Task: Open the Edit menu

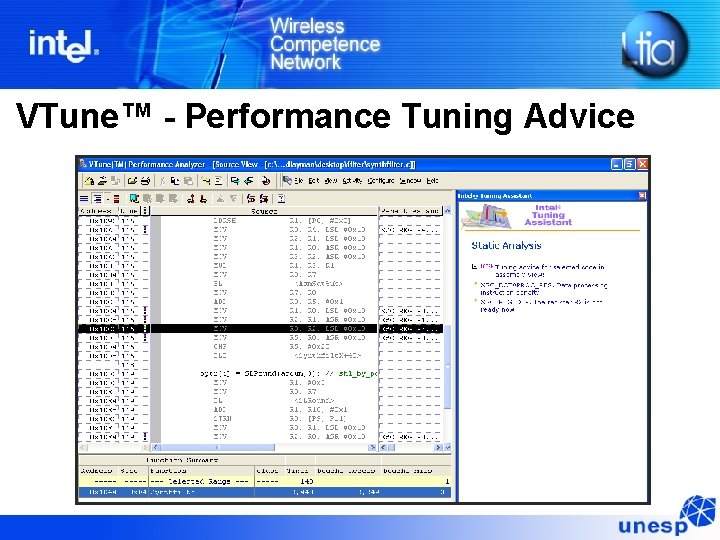Action: point(314,180)
